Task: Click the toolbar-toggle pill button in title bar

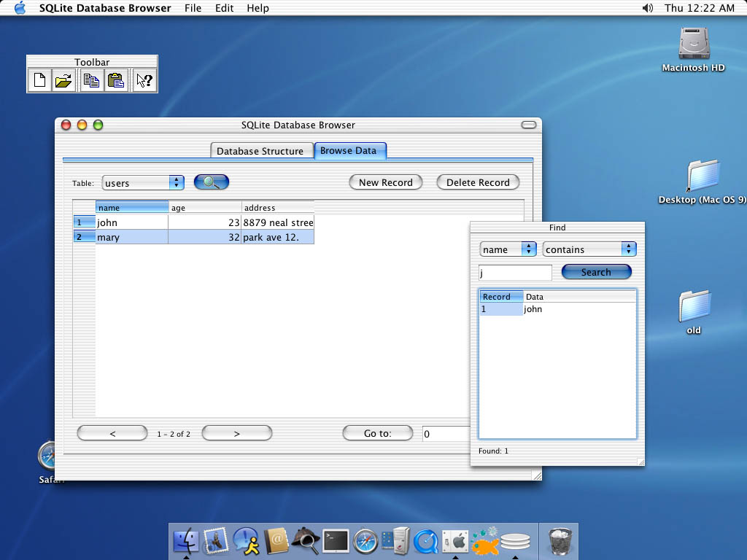Action: pos(529,125)
